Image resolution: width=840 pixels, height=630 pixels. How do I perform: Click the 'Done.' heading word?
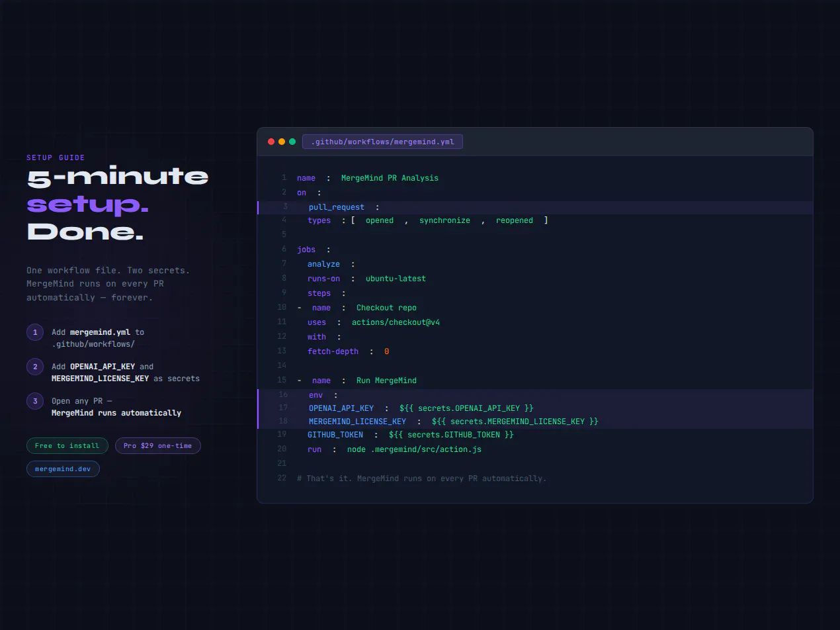point(85,232)
